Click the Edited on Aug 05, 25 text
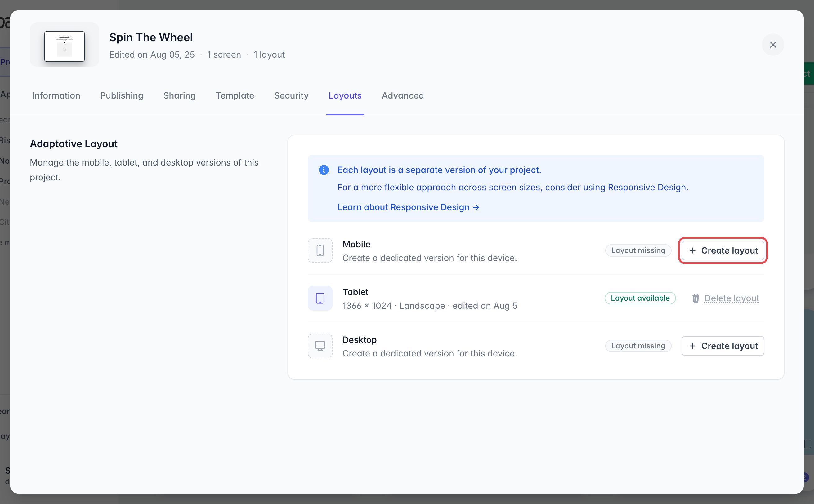The width and height of the screenshot is (814, 504). tap(152, 55)
